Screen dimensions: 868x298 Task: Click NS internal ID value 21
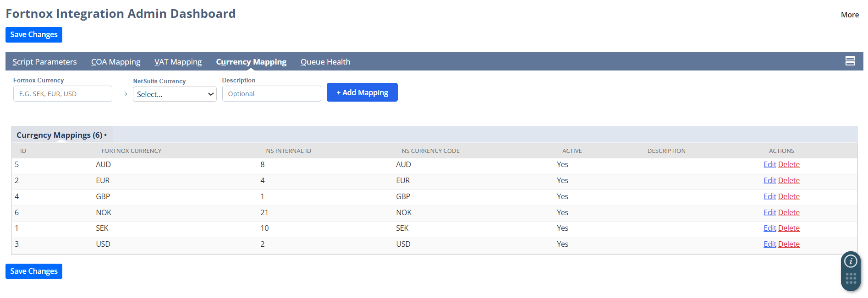coord(264,212)
